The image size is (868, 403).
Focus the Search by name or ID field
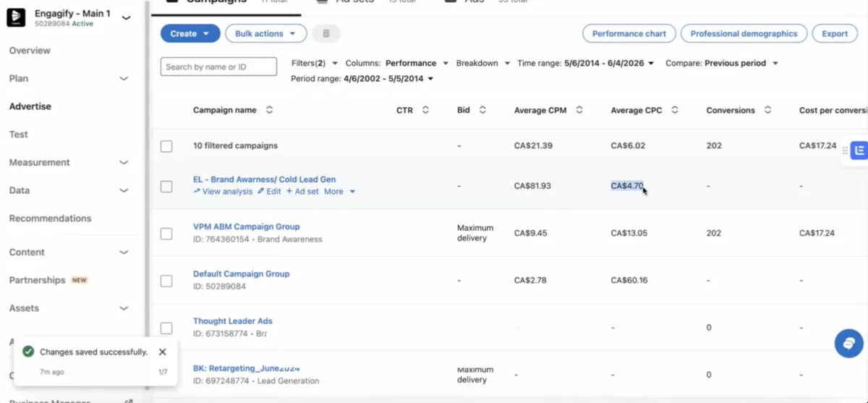tap(218, 67)
